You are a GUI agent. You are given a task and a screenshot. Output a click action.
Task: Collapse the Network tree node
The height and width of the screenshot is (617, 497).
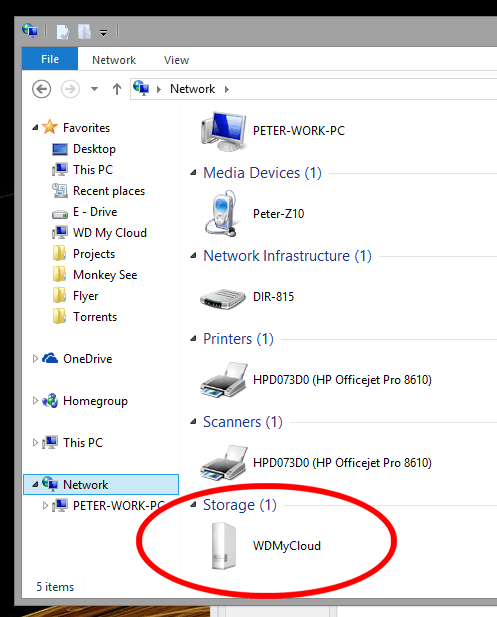click(x=35, y=484)
